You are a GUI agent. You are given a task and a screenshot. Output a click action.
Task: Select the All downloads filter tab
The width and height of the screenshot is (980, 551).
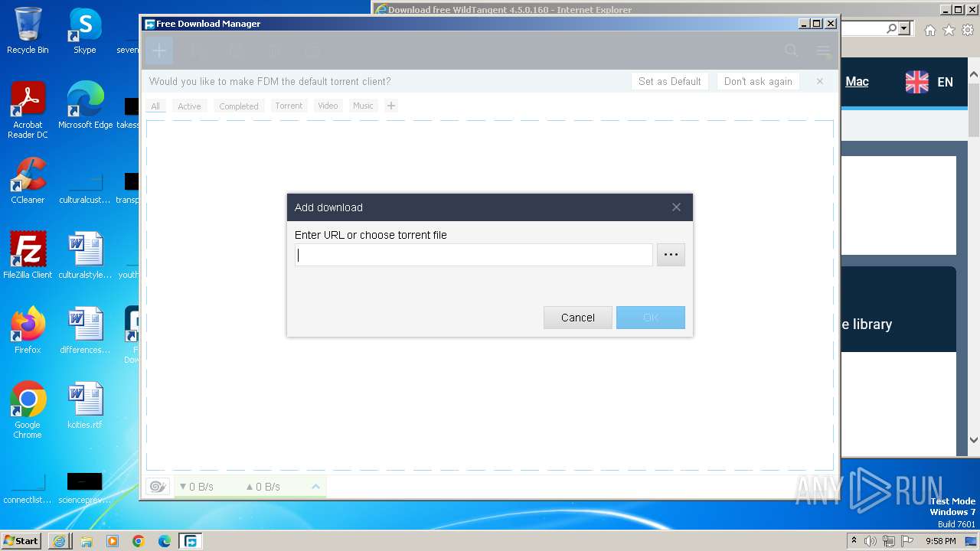click(155, 106)
